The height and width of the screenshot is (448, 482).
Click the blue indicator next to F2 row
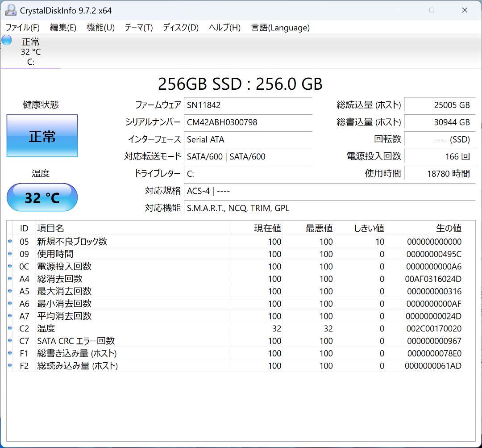pos(10,365)
